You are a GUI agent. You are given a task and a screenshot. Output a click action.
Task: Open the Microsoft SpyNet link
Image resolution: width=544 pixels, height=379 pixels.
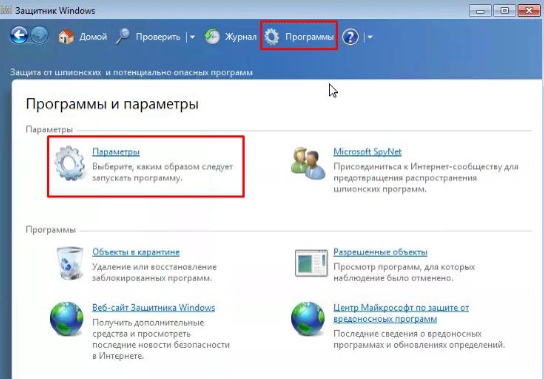point(367,152)
